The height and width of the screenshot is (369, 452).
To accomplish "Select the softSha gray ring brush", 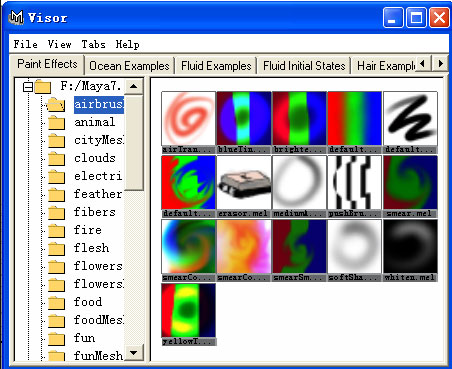I will tap(355, 247).
